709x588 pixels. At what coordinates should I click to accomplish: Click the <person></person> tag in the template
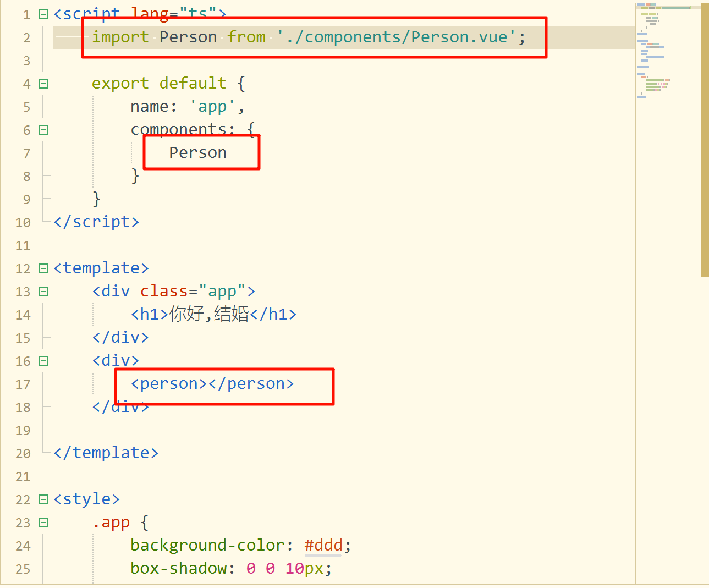coord(212,384)
